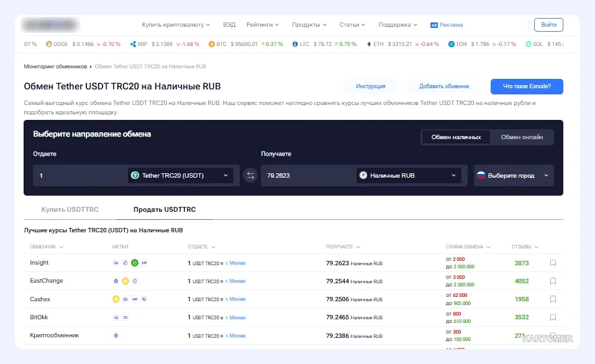Click the Что такое Exnode? button
This screenshot has height=364, width=595.
coord(527,86)
